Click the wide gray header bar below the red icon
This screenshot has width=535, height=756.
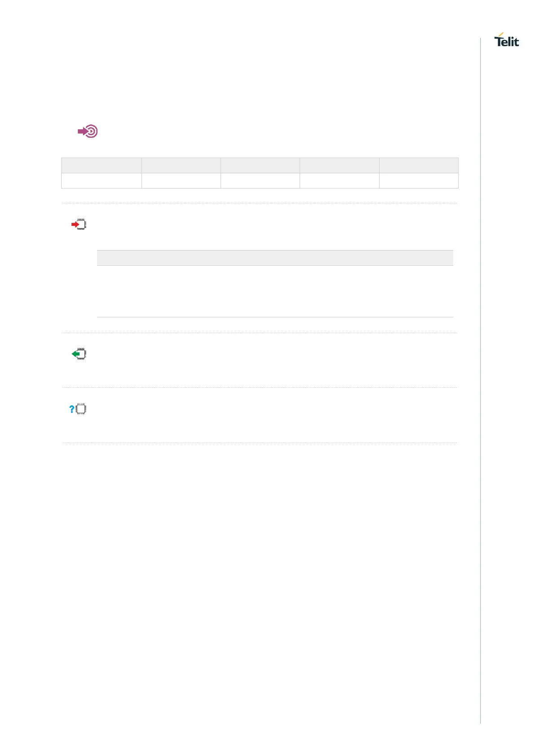(x=275, y=258)
